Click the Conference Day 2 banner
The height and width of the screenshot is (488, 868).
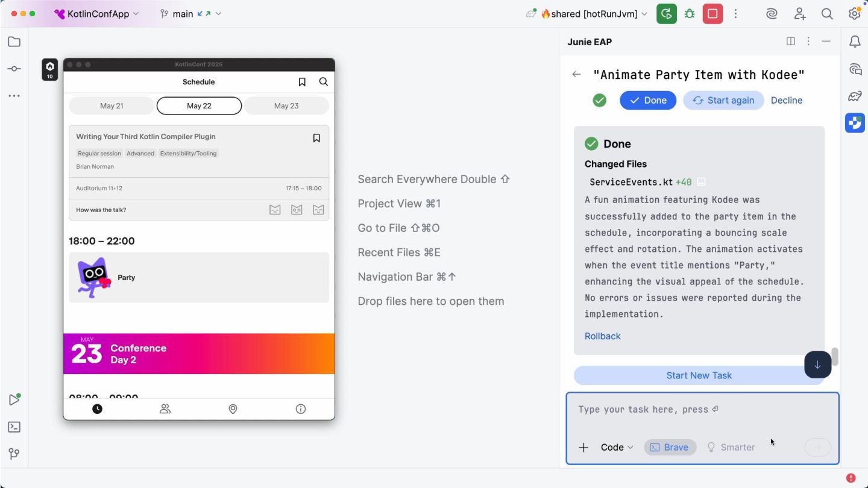199,354
